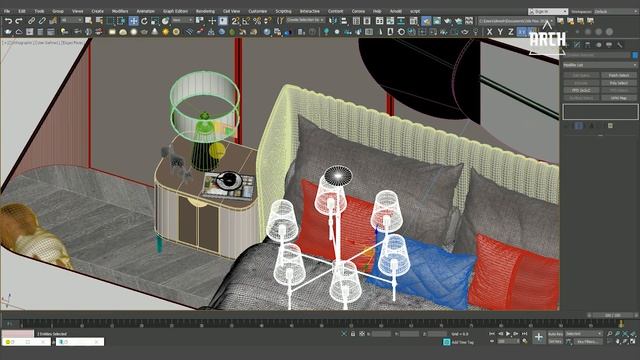
Task: Activate the Select Object tool
Action: [89, 20]
